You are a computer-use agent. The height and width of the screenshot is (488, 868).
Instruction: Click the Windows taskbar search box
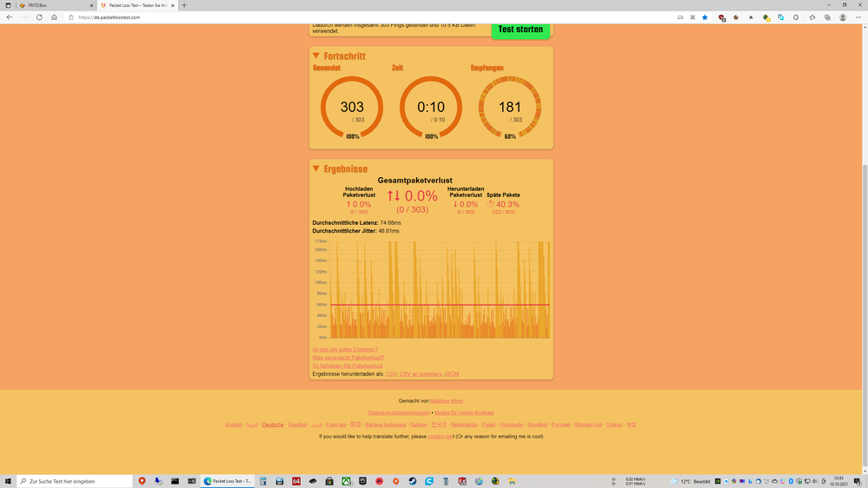click(x=75, y=481)
